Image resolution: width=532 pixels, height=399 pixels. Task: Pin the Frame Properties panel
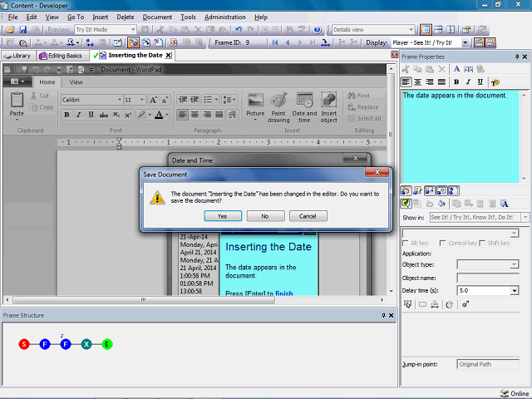(x=517, y=57)
